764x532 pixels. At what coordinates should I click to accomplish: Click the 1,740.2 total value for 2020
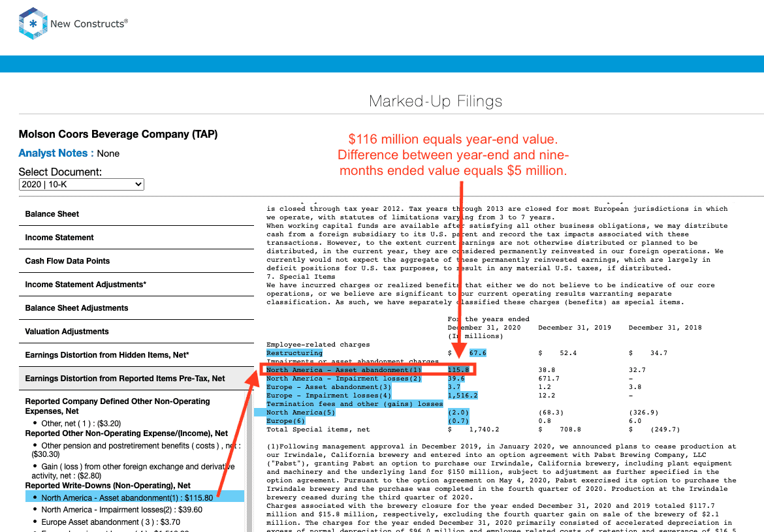click(485, 430)
